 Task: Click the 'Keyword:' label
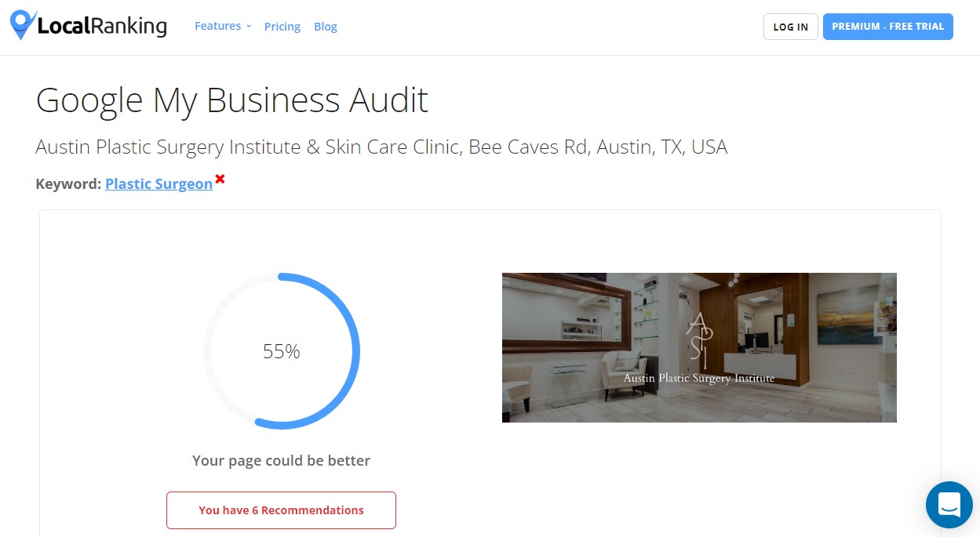coord(68,184)
